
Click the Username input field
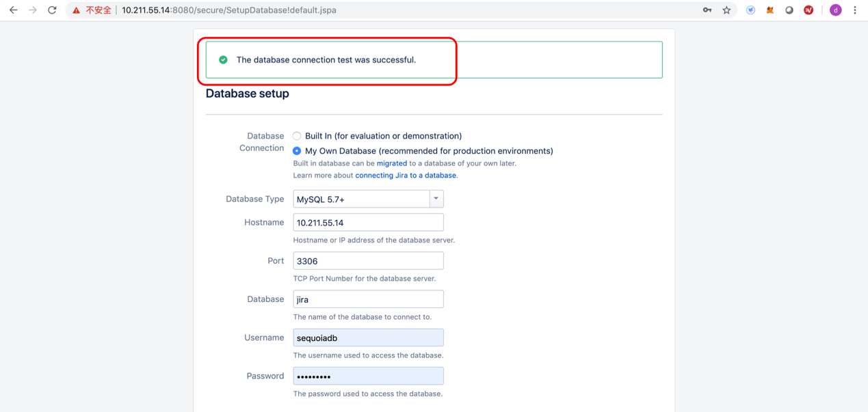tap(368, 338)
